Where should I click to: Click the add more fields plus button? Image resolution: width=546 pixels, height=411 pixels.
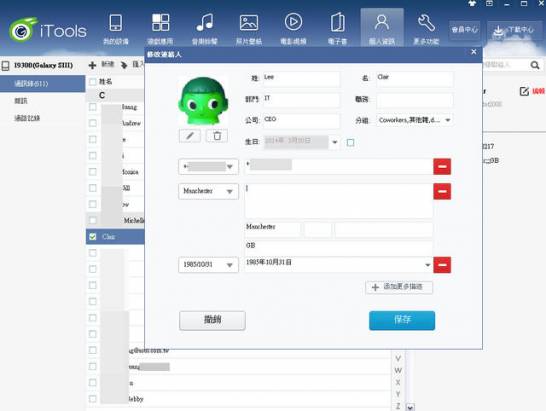pyautogui.click(x=399, y=287)
